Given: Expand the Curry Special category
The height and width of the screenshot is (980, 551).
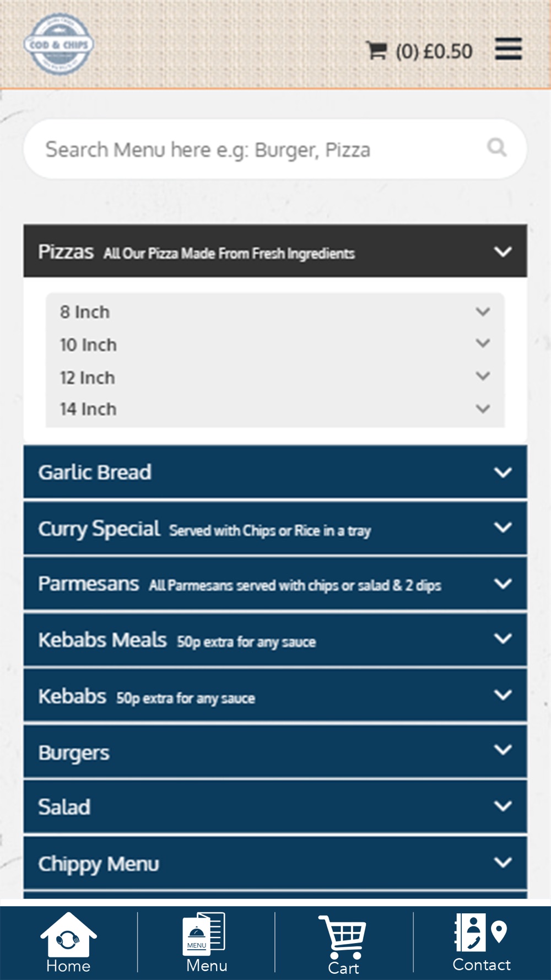Looking at the screenshot, I should tap(275, 528).
